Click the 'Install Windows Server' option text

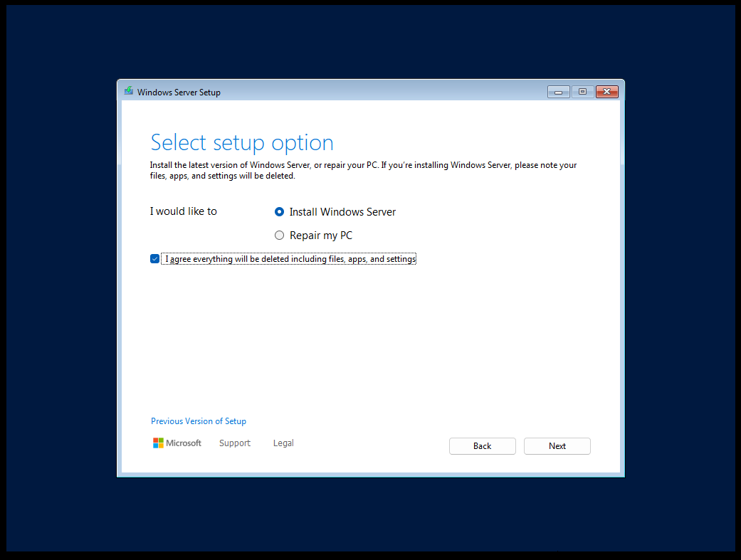(342, 212)
